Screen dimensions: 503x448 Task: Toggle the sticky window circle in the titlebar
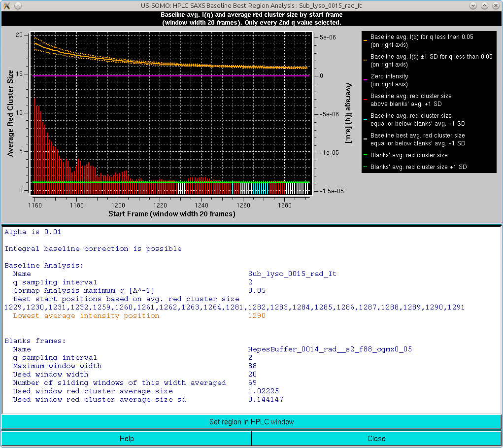[18, 5]
